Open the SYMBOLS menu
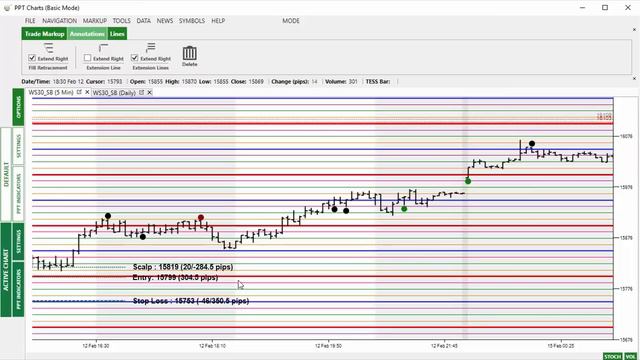 [192, 20]
